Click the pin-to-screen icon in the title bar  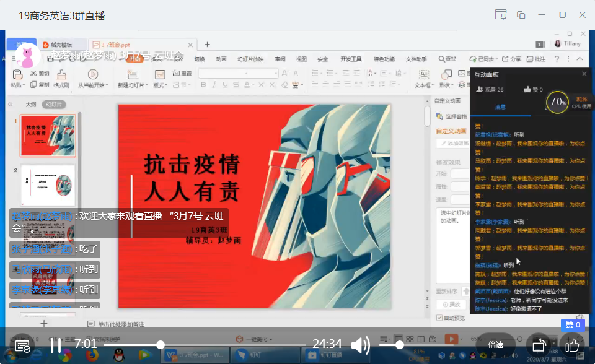click(x=501, y=15)
